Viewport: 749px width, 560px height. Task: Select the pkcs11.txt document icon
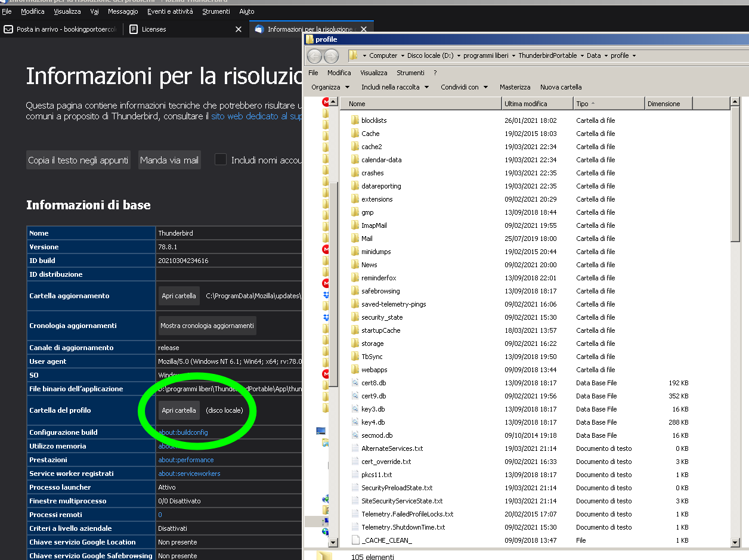click(355, 475)
